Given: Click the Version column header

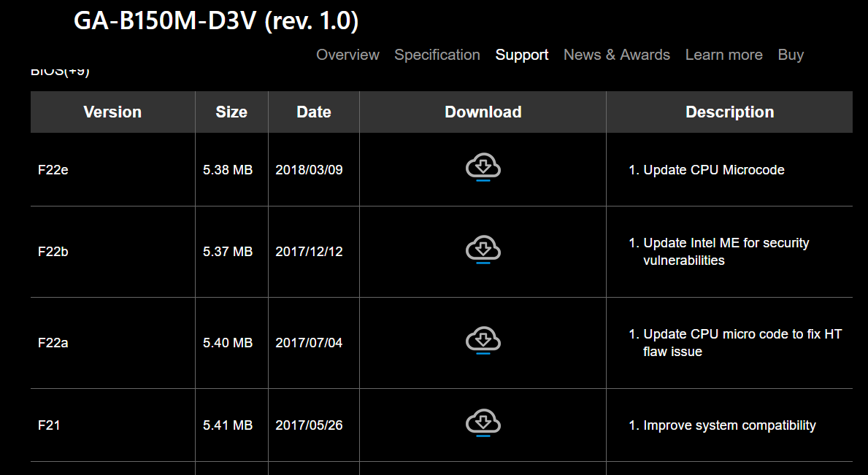Looking at the screenshot, I should point(112,112).
